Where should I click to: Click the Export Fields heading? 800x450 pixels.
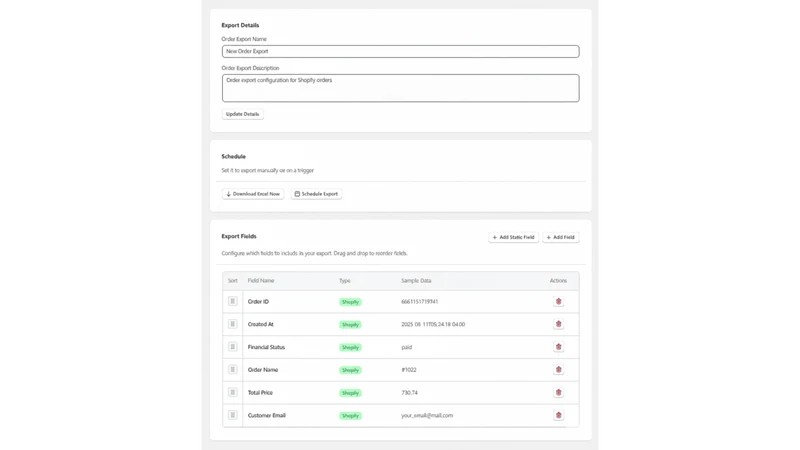239,236
